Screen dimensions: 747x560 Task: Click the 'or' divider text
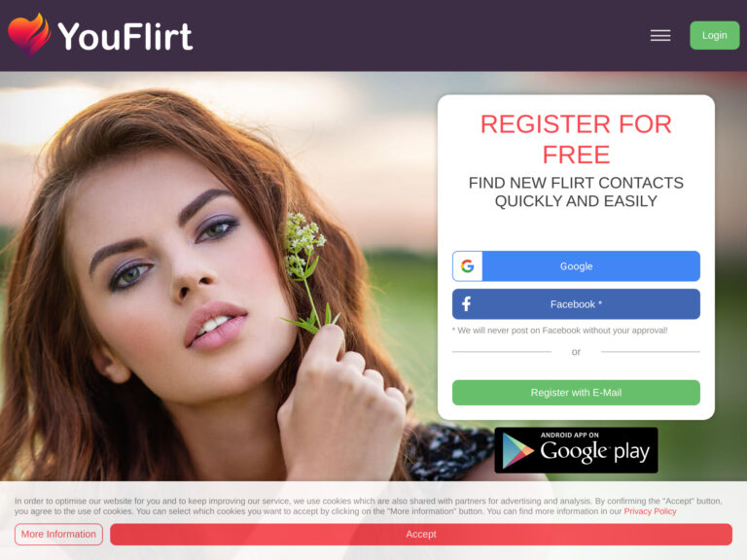[x=576, y=352]
